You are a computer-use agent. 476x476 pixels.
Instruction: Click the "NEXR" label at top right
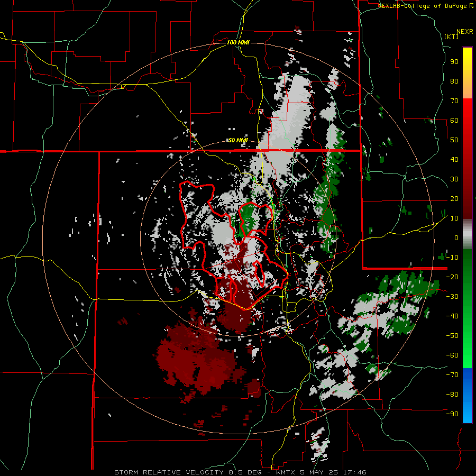(x=465, y=32)
